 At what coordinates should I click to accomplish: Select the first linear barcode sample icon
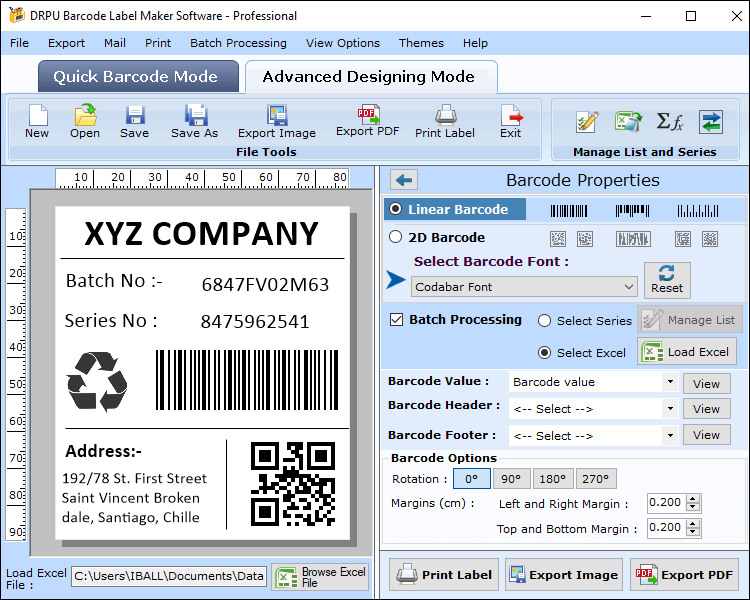tap(569, 211)
